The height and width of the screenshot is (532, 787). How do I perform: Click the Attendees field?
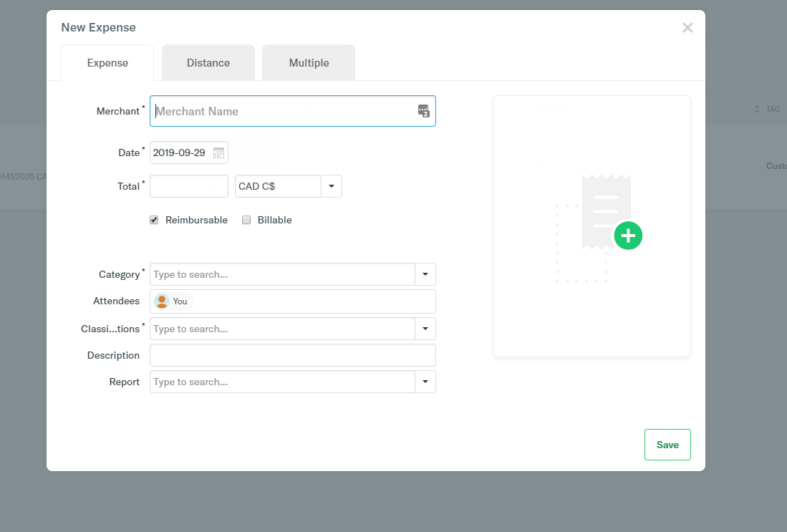[x=293, y=301]
